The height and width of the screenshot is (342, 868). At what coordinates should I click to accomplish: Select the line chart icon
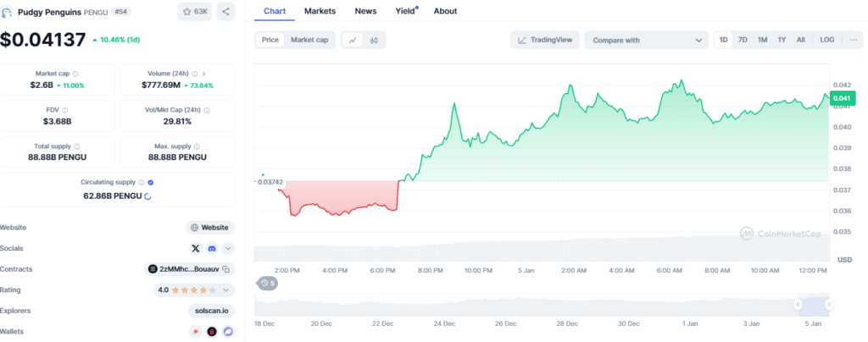tap(353, 41)
